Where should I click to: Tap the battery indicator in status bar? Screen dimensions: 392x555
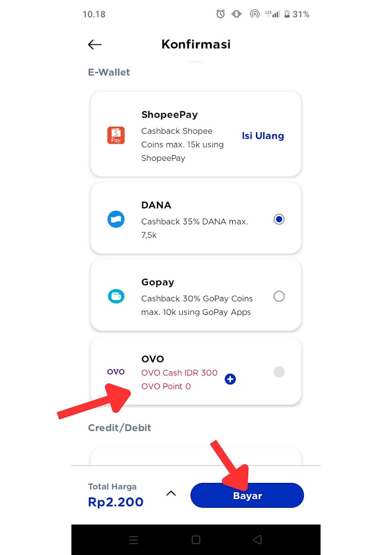(x=287, y=14)
